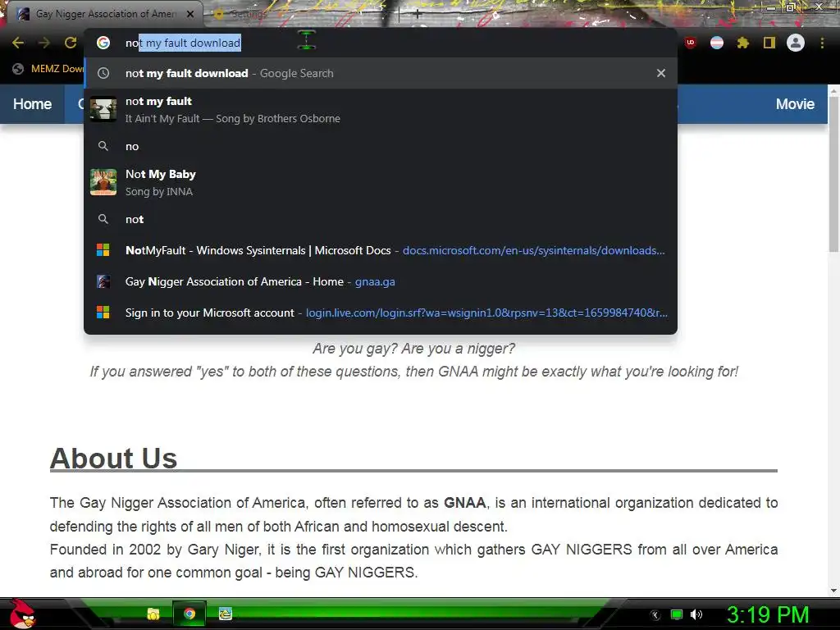Screen dimensions: 840x630
Task: Open the striped flag extension icon
Action: [x=717, y=43]
